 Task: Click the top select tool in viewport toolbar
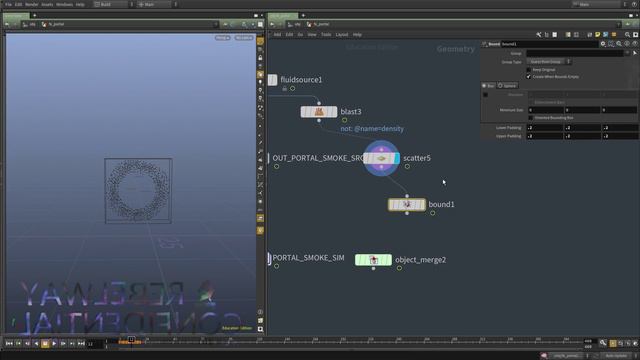click(260, 42)
